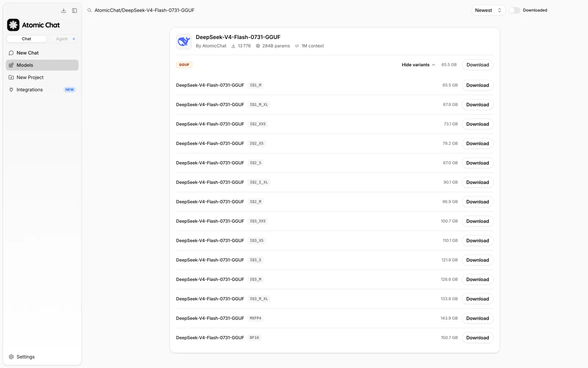Download the IQ3_XS variant
This screenshot has width=588, height=368.
478,241
